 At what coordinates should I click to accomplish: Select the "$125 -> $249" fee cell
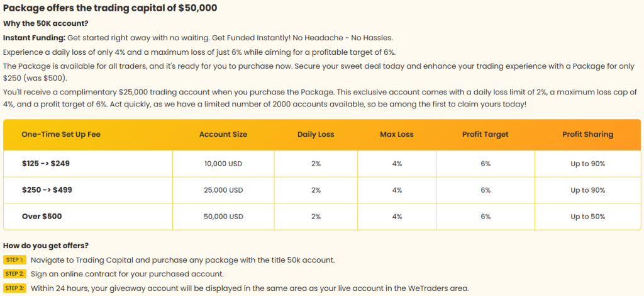pyautogui.click(x=46, y=164)
